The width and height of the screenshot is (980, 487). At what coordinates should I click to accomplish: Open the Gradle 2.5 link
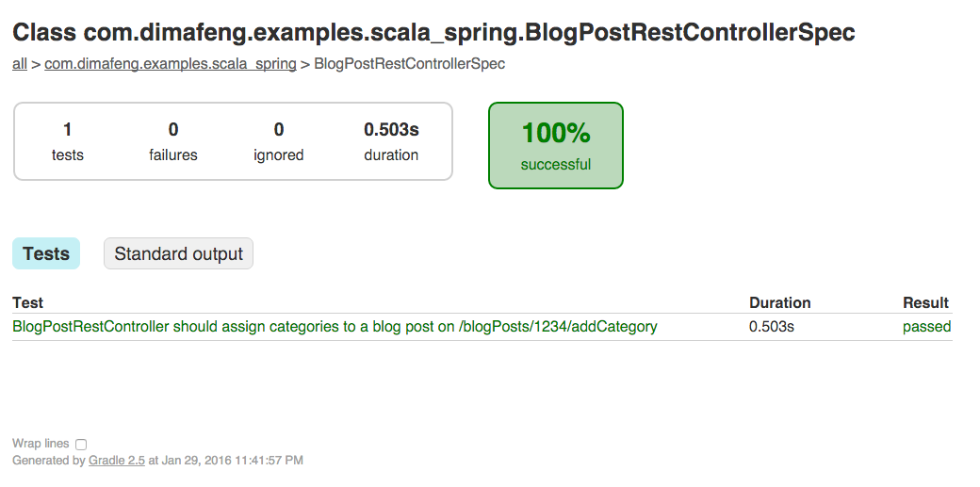pos(117,461)
